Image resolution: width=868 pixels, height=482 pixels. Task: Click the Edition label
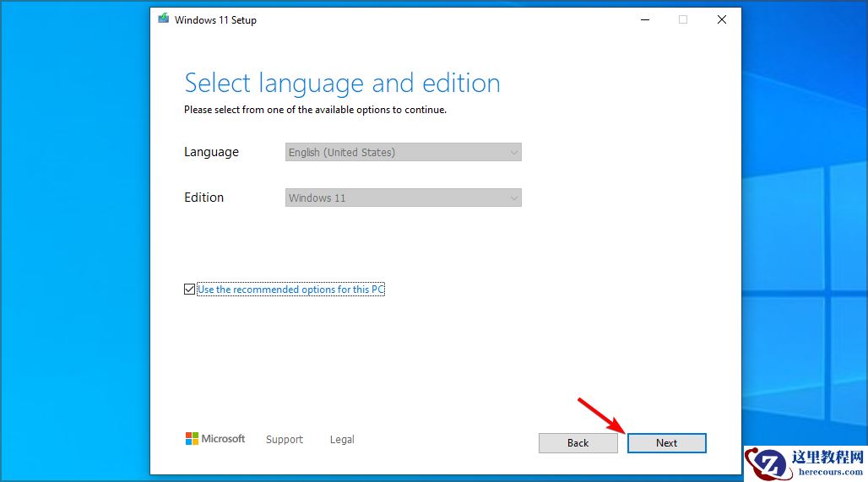click(203, 198)
